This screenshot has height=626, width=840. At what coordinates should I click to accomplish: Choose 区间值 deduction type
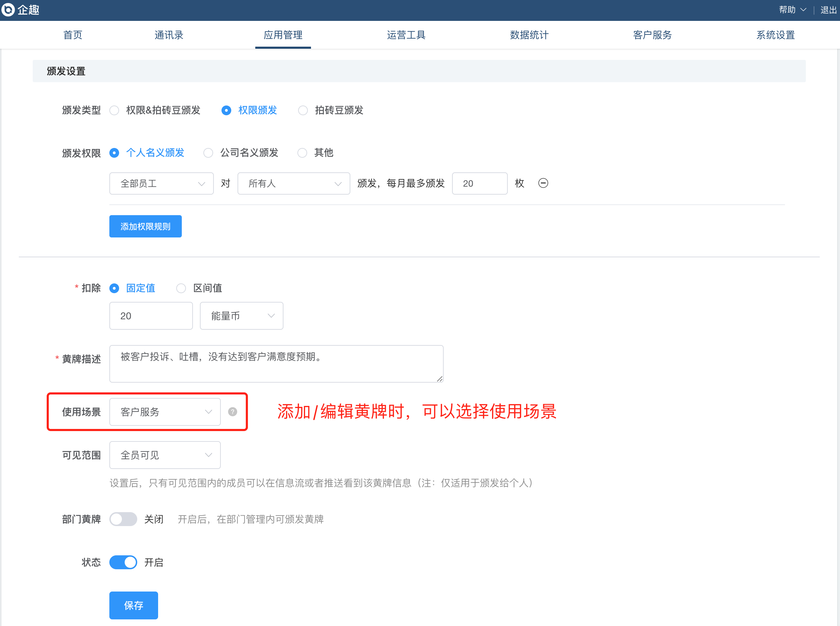[181, 288]
